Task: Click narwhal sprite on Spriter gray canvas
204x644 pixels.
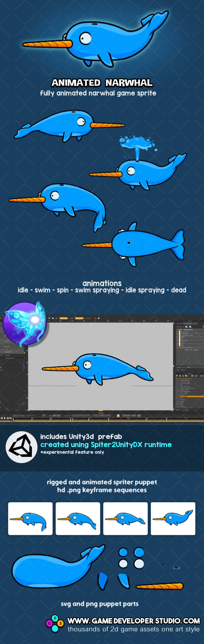Action: pos(98,369)
